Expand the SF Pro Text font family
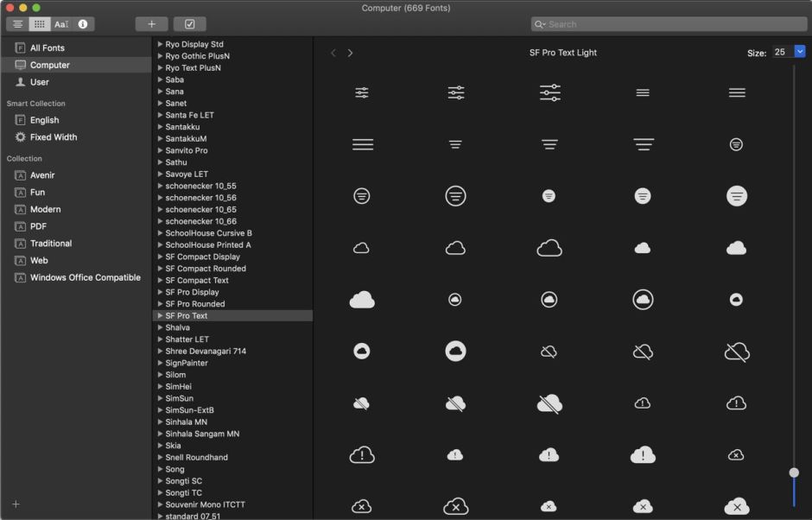This screenshot has height=520, width=812. pyautogui.click(x=161, y=316)
